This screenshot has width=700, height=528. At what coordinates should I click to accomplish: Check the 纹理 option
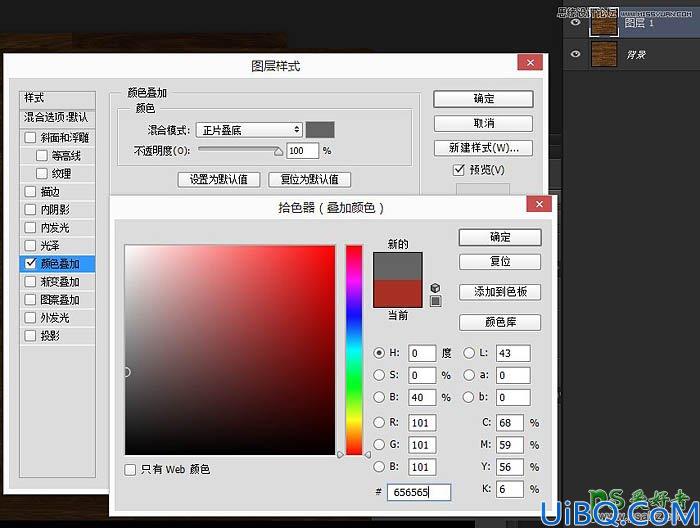coord(42,173)
